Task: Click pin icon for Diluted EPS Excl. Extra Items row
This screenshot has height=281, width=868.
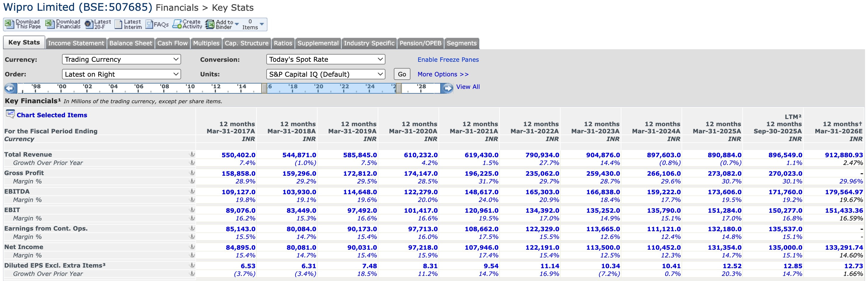Action: click(x=192, y=265)
